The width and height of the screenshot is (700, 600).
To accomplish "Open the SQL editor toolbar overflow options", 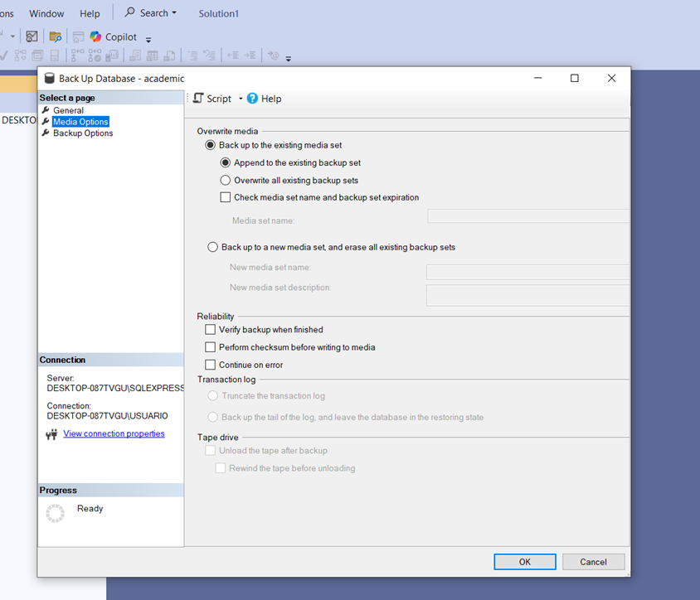I will point(289,59).
